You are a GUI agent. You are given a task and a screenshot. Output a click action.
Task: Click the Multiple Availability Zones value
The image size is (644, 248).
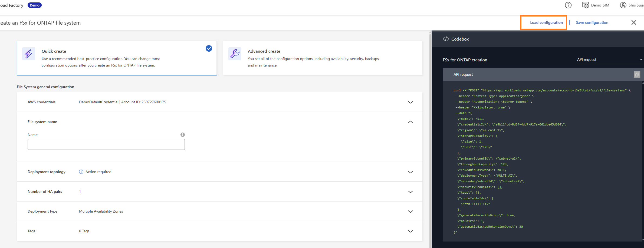[x=101, y=211]
